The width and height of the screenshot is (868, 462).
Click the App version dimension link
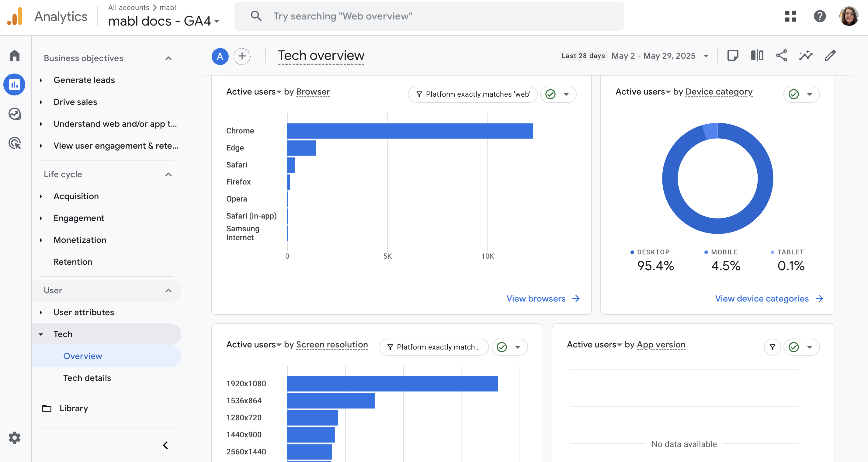coord(661,345)
